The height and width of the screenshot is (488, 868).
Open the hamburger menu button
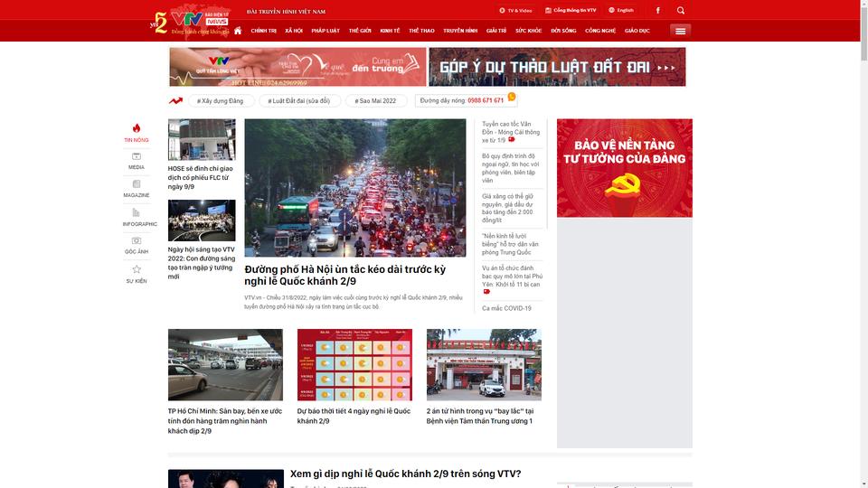(x=680, y=31)
